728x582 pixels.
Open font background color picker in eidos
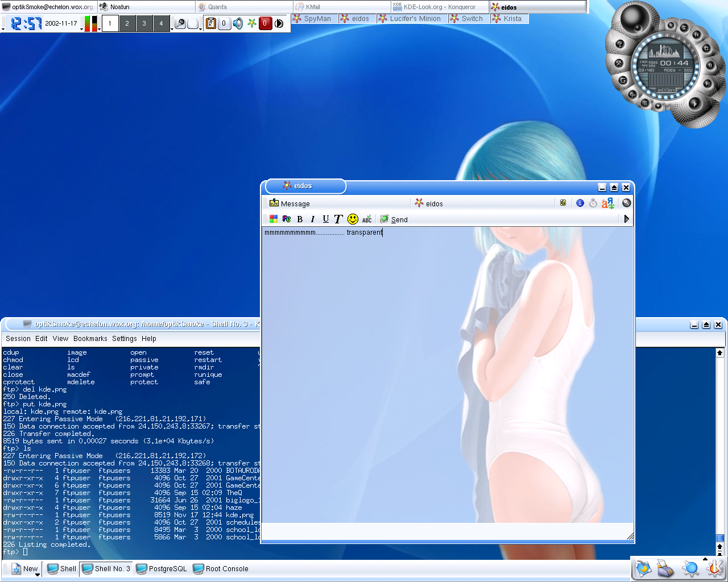point(287,219)
